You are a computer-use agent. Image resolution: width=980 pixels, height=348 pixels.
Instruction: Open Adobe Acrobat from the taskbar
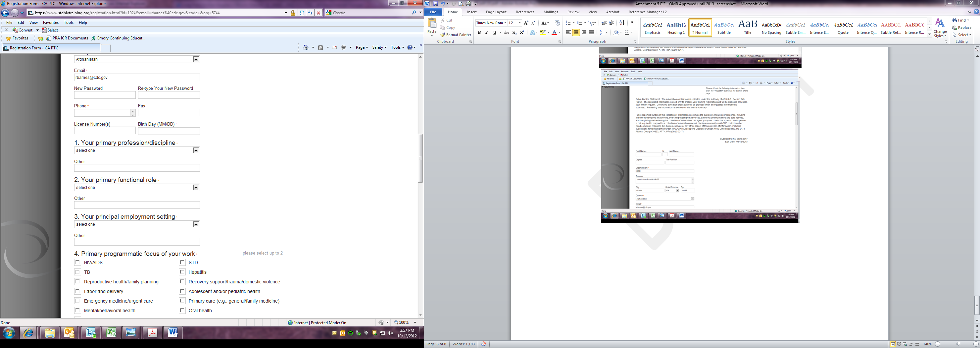tap(153, 333)
